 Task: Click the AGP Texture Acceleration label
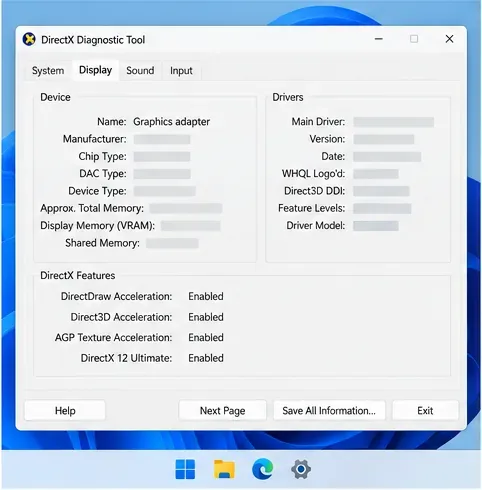click(x=114, y=338)
